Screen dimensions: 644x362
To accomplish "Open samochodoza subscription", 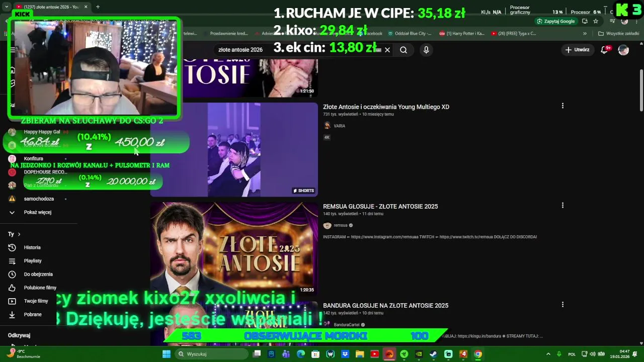I will coord(39,199).
